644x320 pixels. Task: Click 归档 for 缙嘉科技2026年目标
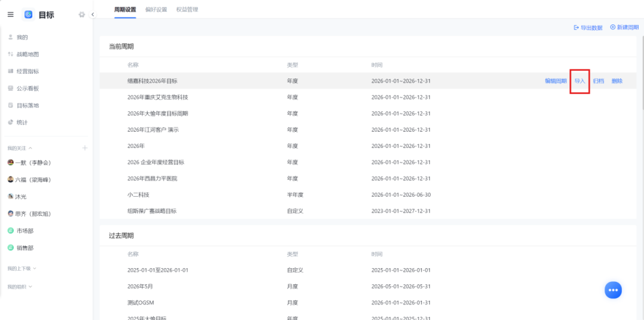tap(599, 81)
